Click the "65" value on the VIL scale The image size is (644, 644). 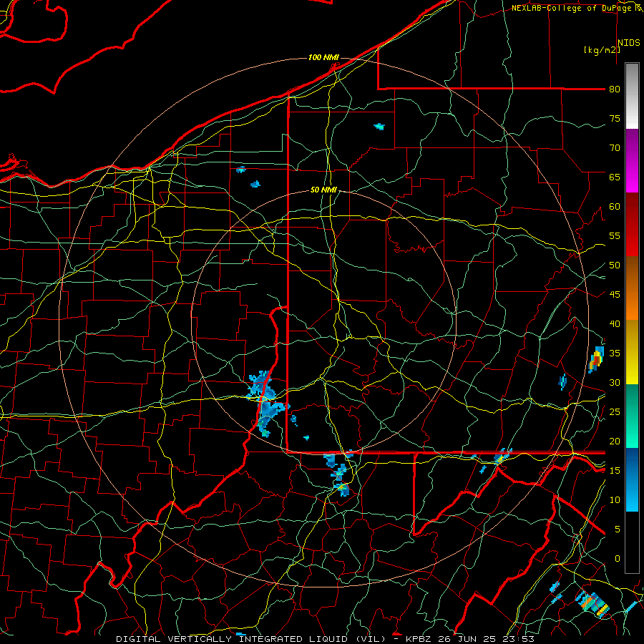tap(615, 177)
